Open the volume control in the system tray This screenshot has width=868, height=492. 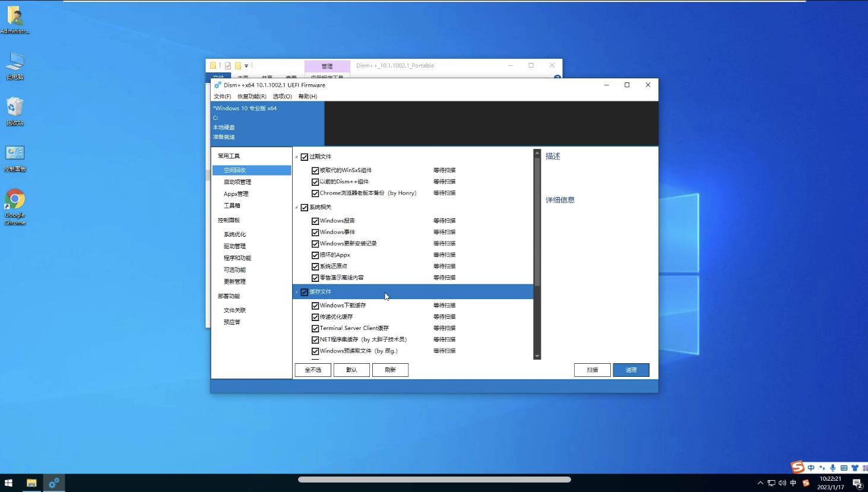(782, 483)
